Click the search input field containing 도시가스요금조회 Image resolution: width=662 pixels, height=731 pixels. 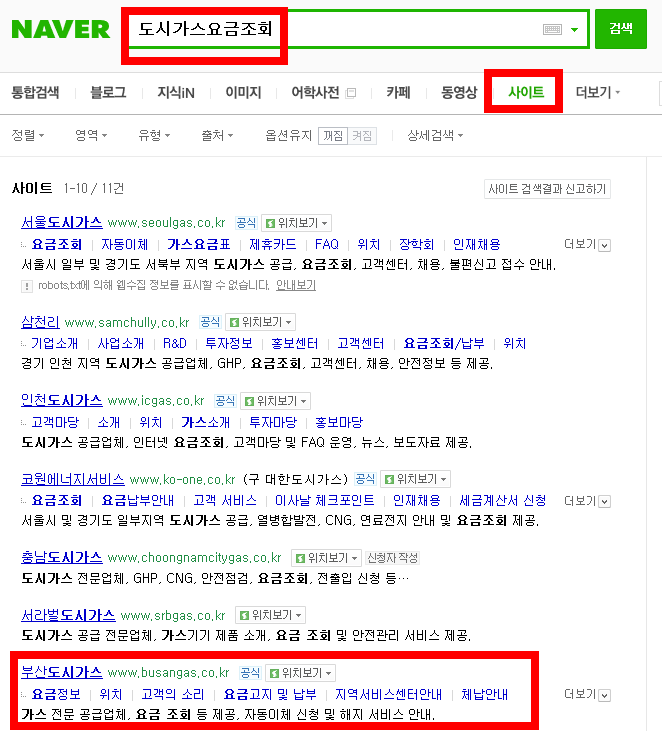pyautogui.click(x=357, y=29)
